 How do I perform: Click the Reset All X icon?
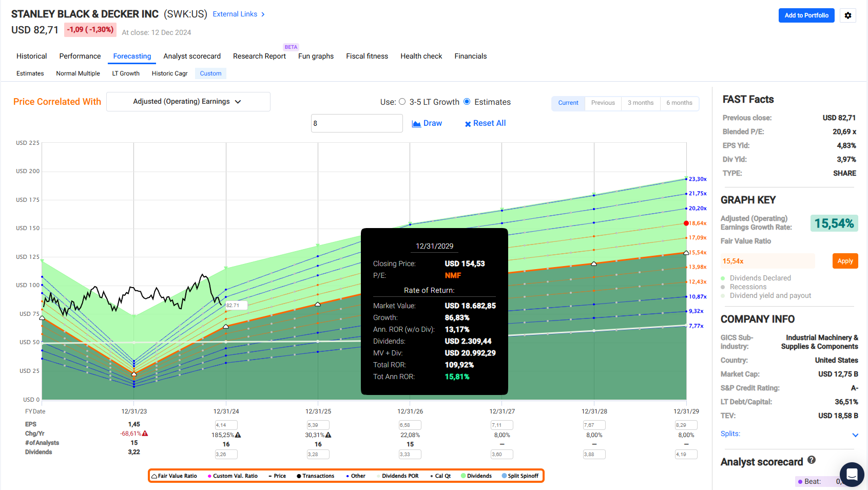coord(468,124)
